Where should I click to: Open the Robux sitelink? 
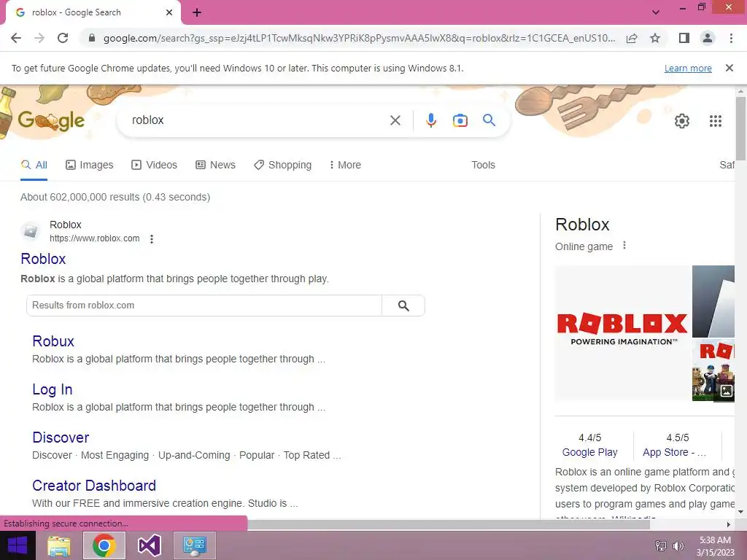coord(53,341)
